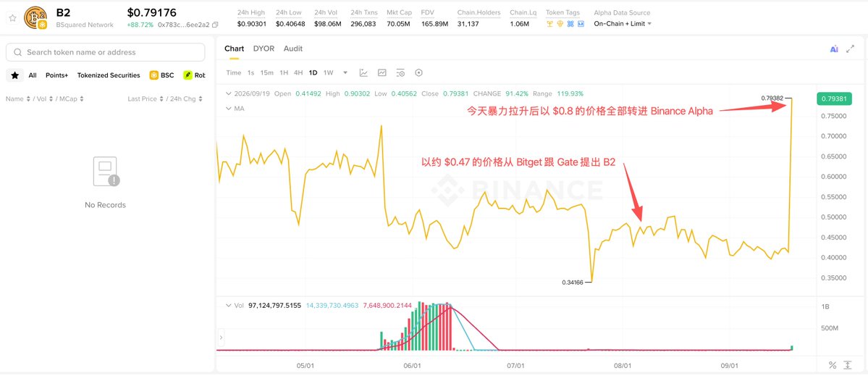Filter tokens by BSC chain
The image size is (868, 376).
pyautogui.click(x=161, y=75)
